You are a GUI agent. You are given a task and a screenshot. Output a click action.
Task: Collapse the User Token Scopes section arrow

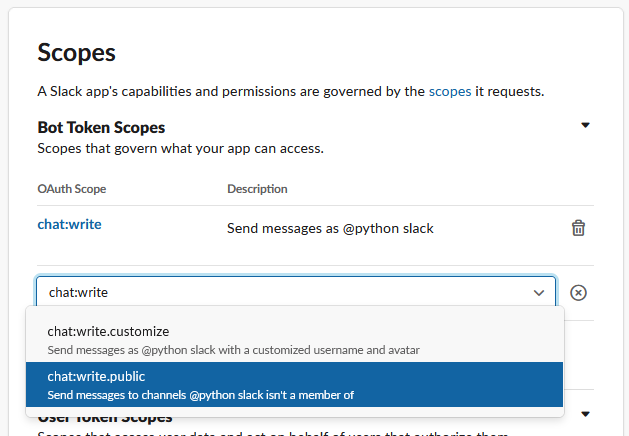pyautogui.click(x=586, y=414)
